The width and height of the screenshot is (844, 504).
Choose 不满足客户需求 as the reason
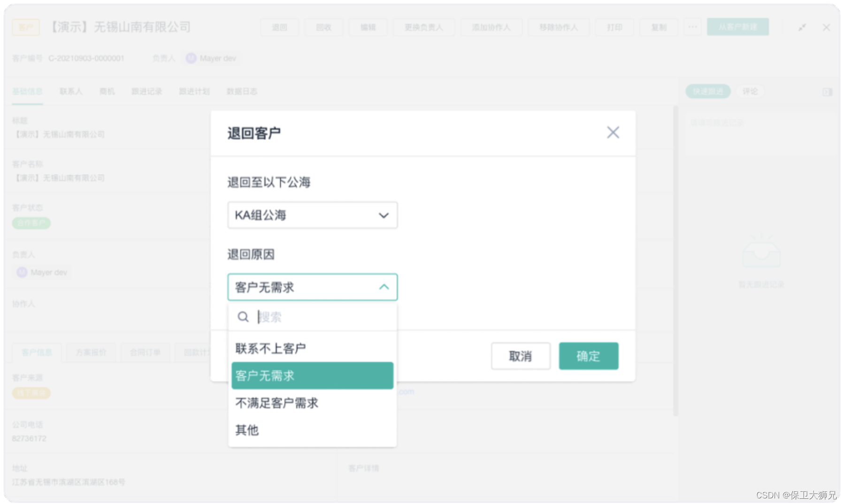point(312,403)
